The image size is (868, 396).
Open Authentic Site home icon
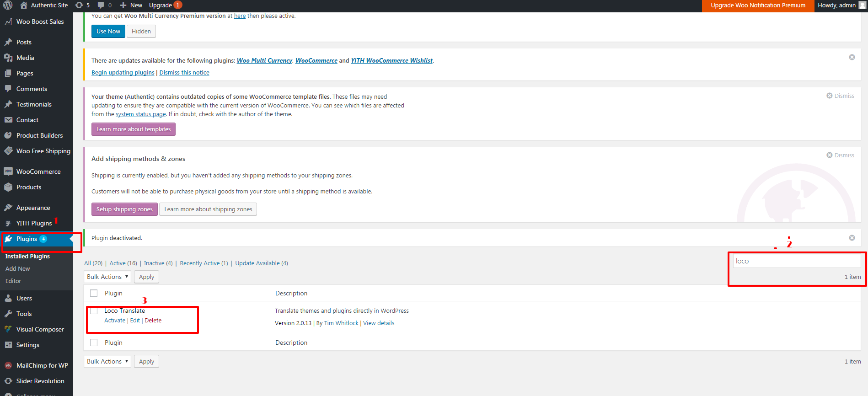point(24,5)
